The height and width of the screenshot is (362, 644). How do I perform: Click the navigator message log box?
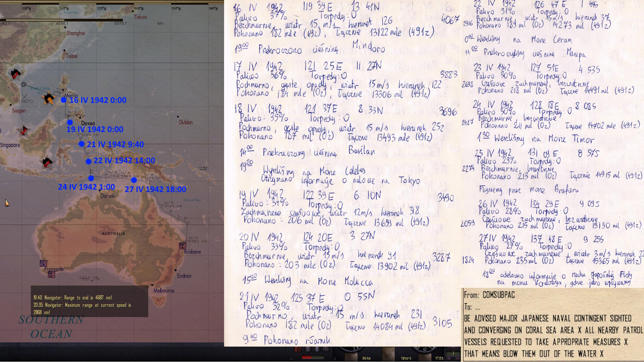[x=89, y=301]
